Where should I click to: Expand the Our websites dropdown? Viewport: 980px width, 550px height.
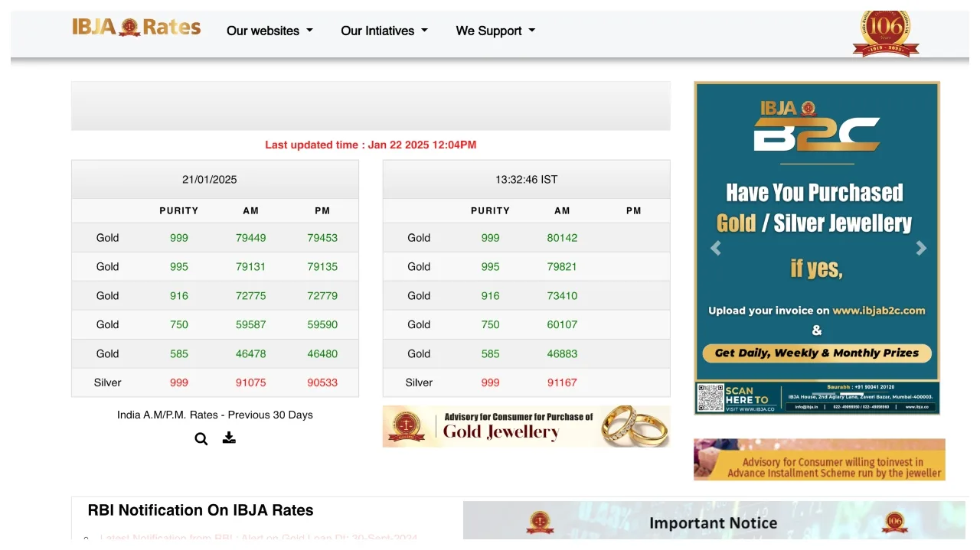click(269, 31)
